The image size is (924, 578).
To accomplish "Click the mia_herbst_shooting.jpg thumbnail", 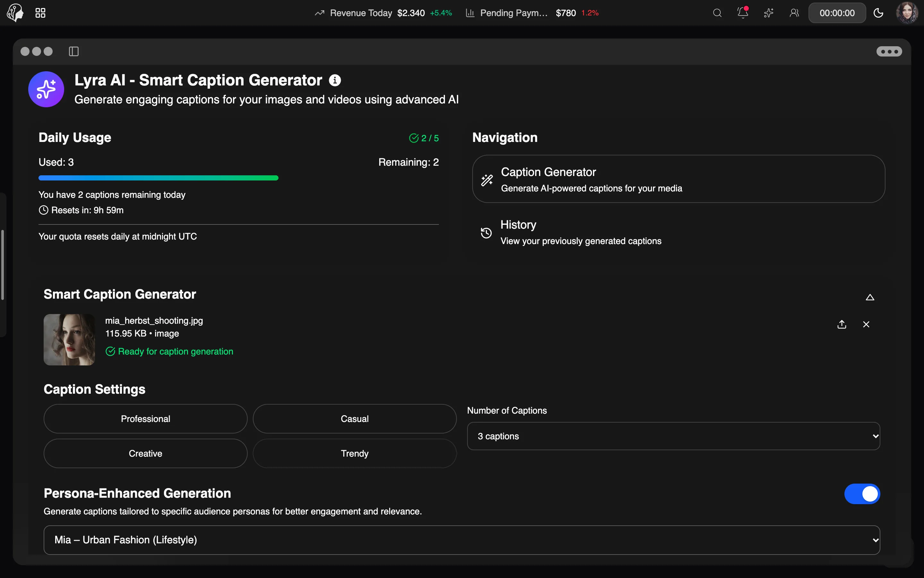I will click(69, 339).
